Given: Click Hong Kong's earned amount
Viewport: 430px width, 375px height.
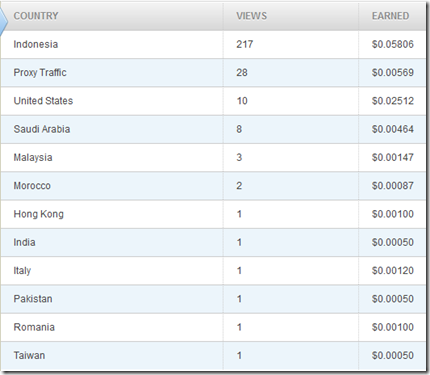Looking at the screenshot, I should pyautogui.click(x=393, y=214).
